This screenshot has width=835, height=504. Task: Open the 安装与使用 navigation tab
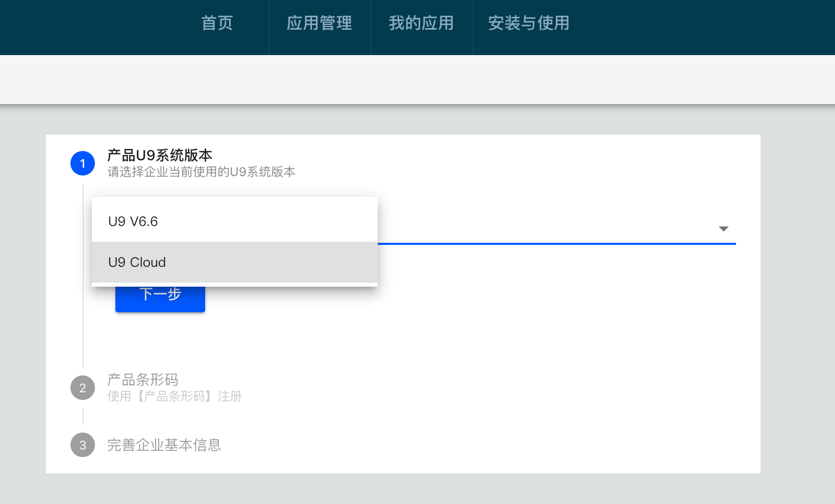[529, 23]
